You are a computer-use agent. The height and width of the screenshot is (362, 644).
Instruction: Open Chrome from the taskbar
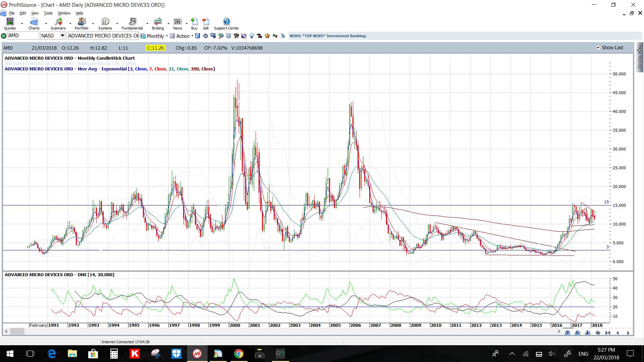tap(238, 354)
